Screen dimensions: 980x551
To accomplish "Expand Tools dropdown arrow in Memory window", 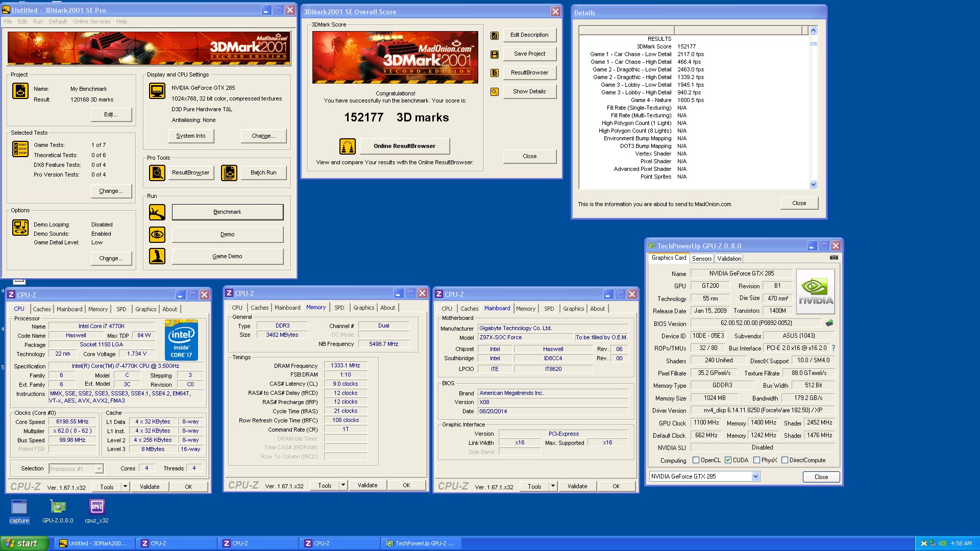I will (x=343, y=486).
